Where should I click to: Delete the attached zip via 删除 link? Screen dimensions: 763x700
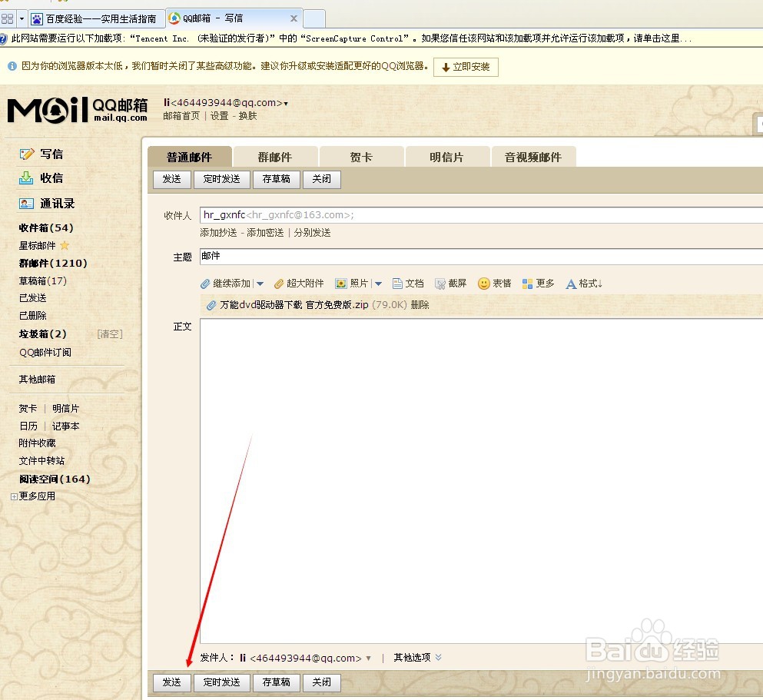click(x=420, y=305)
